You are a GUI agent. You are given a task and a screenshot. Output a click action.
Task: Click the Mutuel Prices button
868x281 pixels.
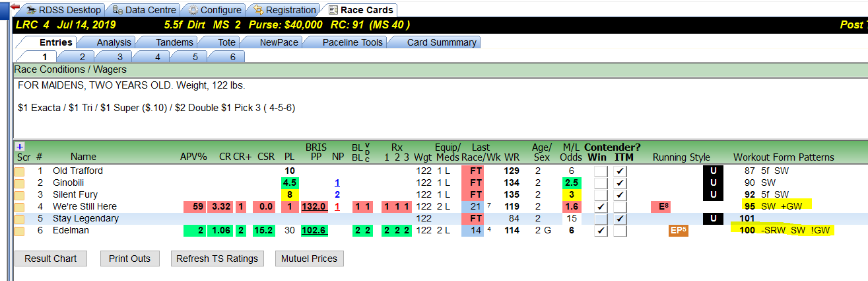tap(309, 259)
